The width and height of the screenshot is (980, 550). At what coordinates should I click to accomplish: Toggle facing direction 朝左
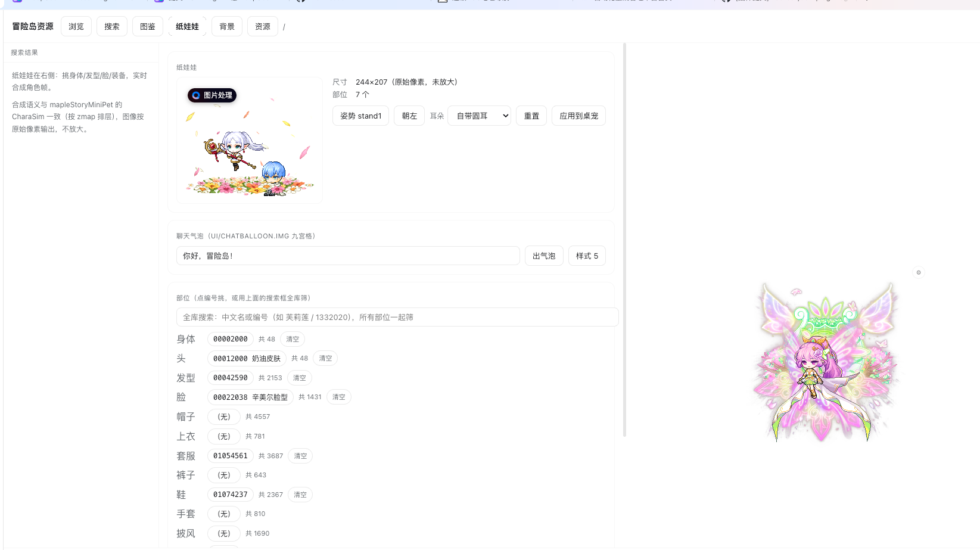[409, 116]
